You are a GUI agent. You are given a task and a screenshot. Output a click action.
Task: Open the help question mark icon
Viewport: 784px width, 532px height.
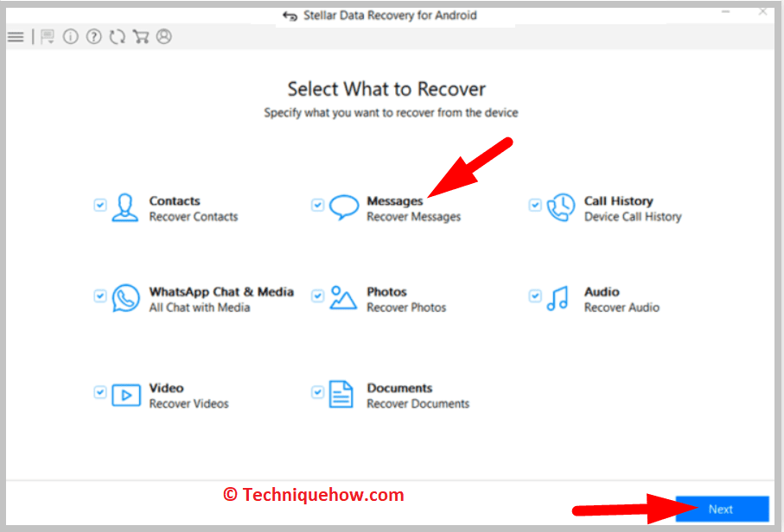click(93, 36)
